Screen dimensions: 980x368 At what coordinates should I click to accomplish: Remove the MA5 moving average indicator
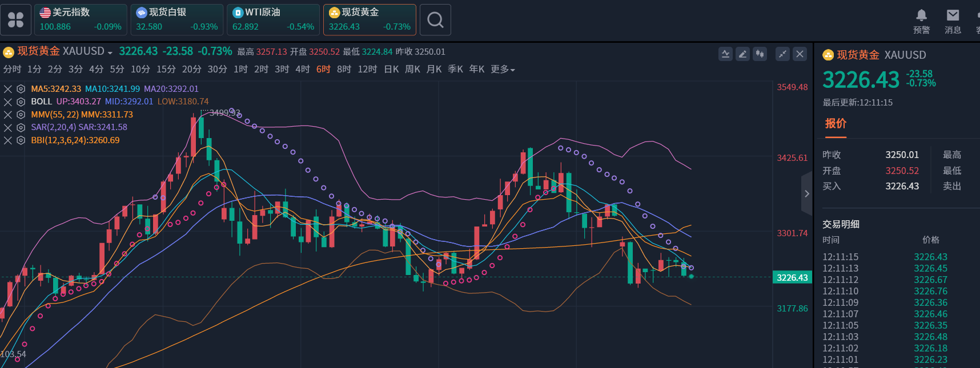tap(8, 89)
